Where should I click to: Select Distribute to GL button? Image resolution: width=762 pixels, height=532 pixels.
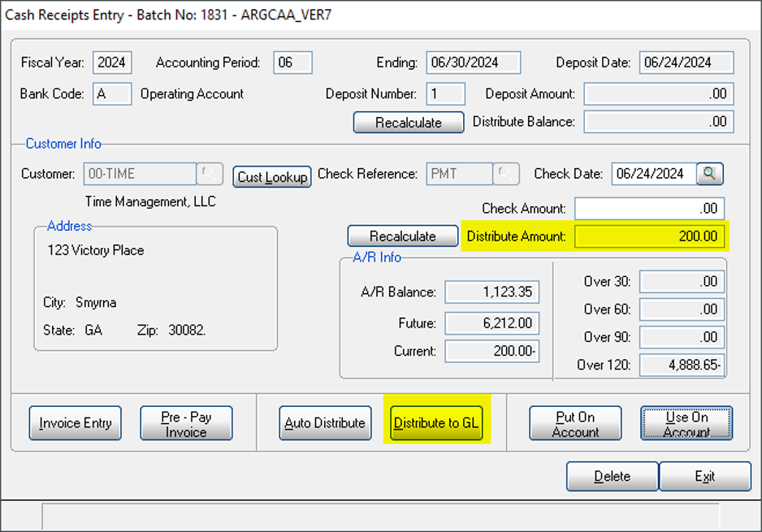pyautogui.click(x=436, y=423)
